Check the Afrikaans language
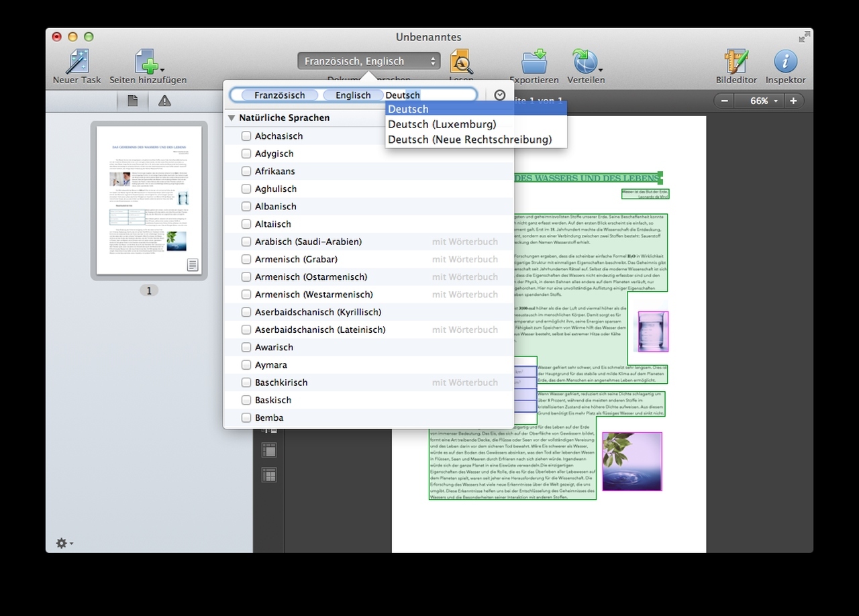The image size is (859, 616). click(246, 171)
